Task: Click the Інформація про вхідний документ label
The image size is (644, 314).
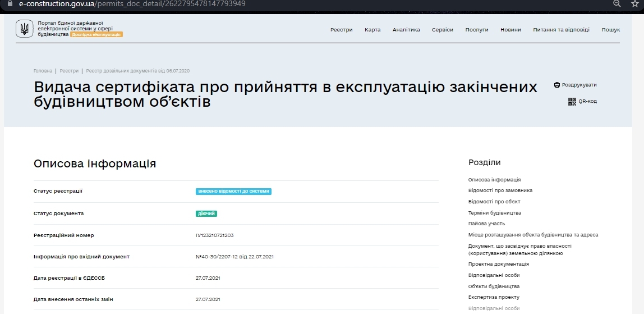Action: 82,257
